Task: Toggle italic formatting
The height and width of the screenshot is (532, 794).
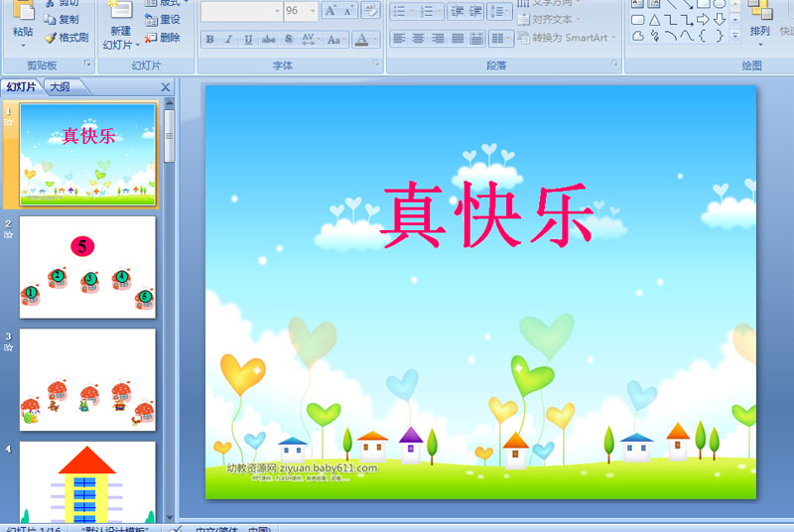Action: point(229,39)
